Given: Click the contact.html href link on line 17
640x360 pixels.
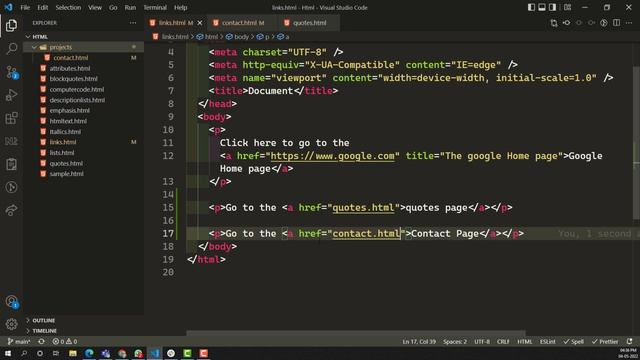Looking at the screenshot, I should [366, 233].
